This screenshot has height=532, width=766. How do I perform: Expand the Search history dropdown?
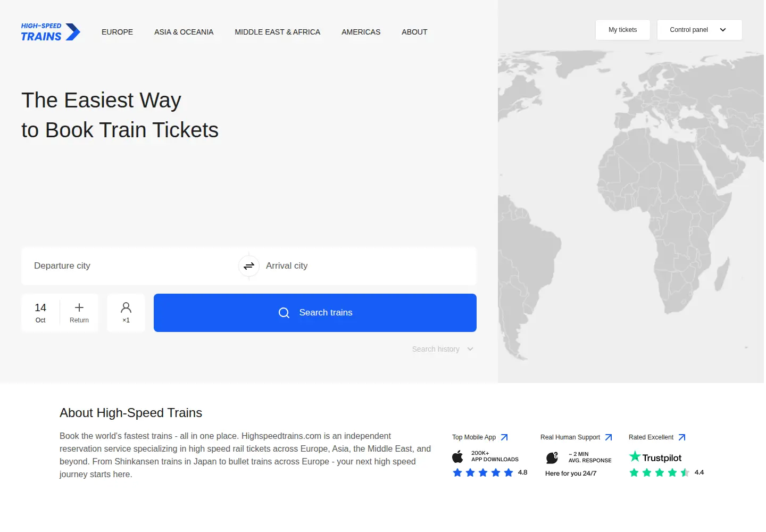443,349
